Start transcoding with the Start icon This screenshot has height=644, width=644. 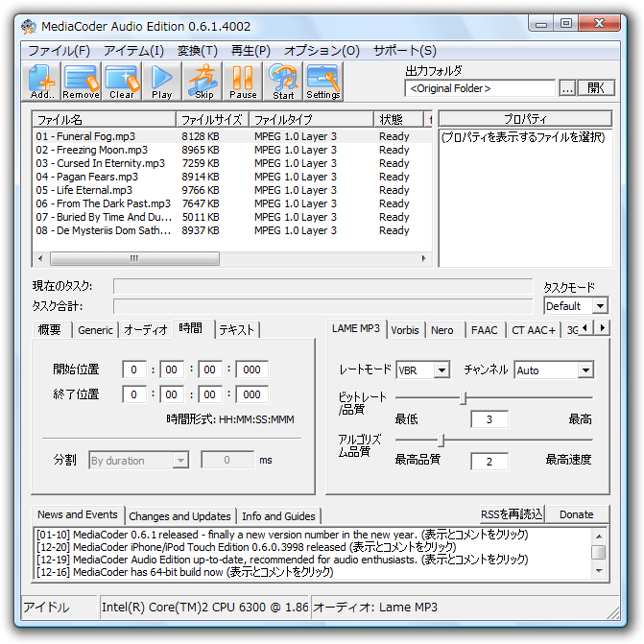click(x=283, y=82)
